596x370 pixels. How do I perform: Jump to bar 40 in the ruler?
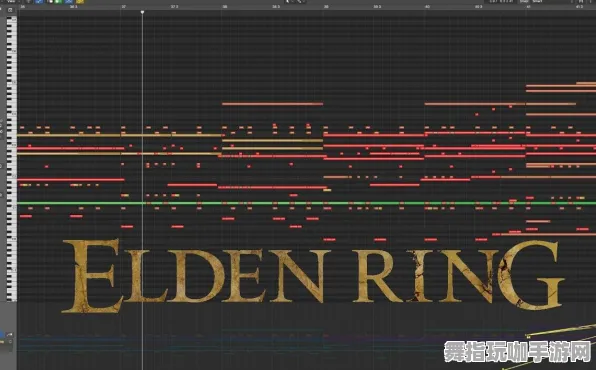(428, 6)
